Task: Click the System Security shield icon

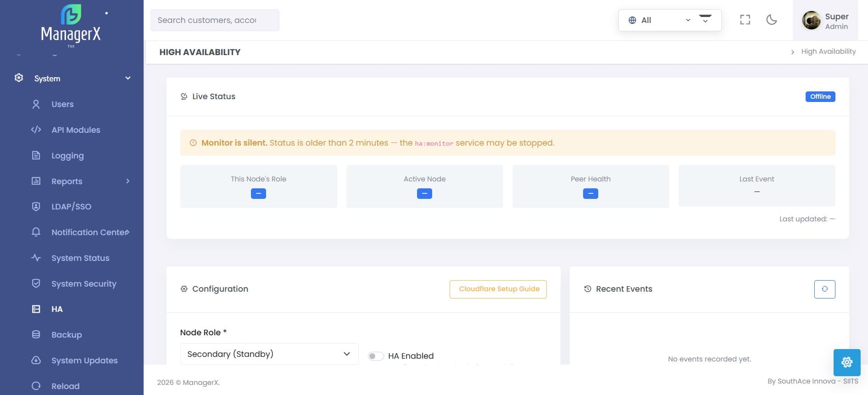Action: tap(36, 283)
